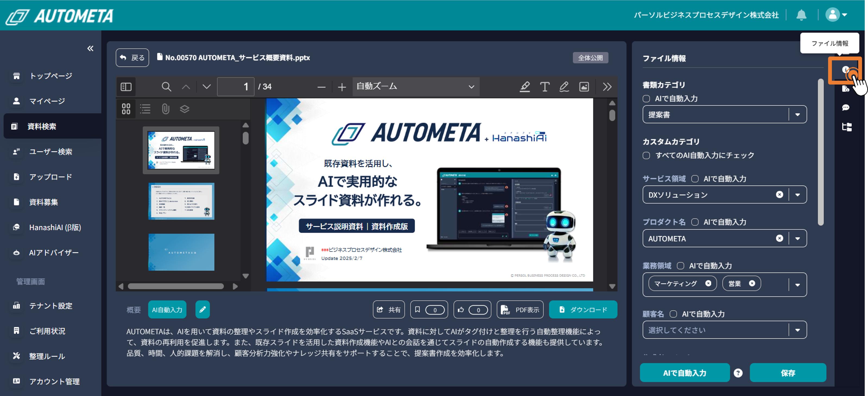Collapse the left sidebar with double-chevron icon
Screen dimensions: 868x396
(x=90, y=49)
